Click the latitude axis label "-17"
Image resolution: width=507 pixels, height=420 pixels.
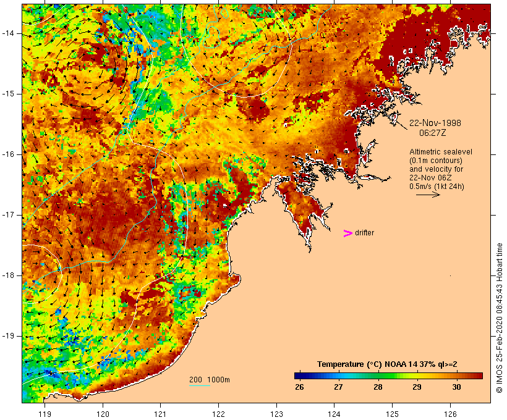pyautogui.click(x=8, y=215)
